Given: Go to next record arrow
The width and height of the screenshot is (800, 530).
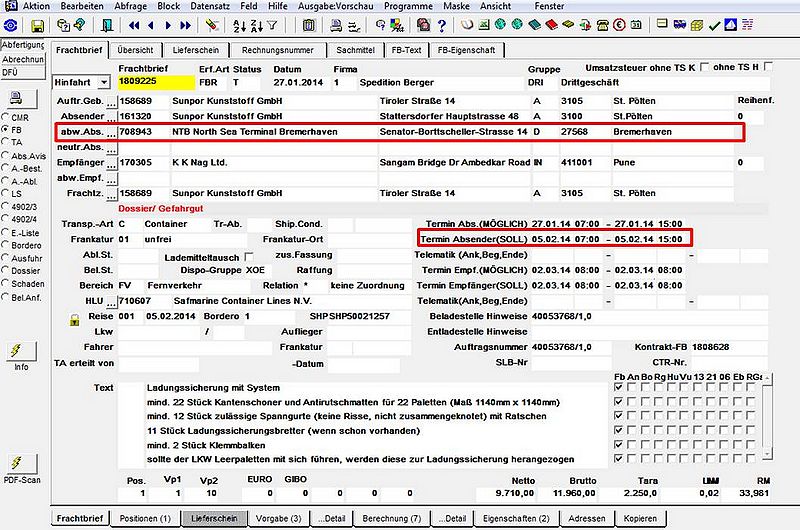Looking at the screenshot, I should coord(168,25).
